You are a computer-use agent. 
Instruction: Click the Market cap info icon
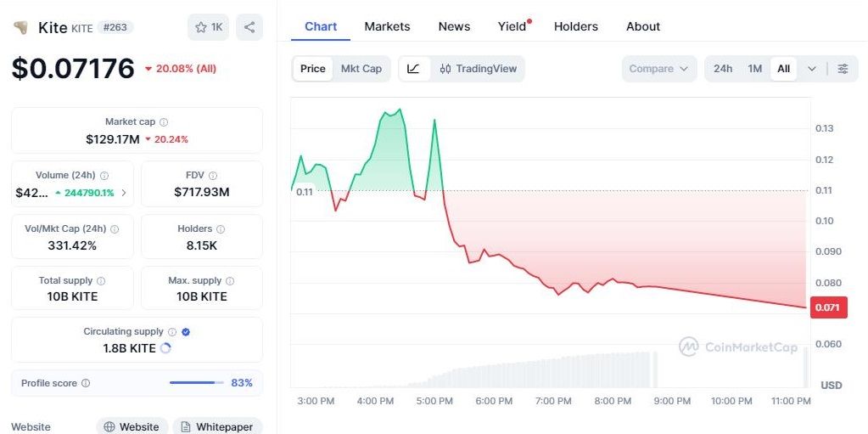pos(164,122)
